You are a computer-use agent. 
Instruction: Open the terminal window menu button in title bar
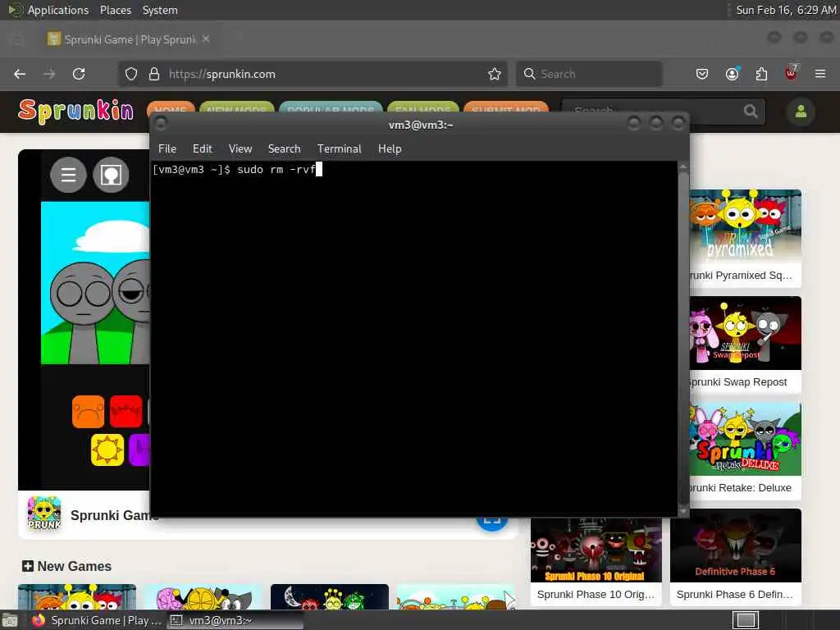[160, 125]
